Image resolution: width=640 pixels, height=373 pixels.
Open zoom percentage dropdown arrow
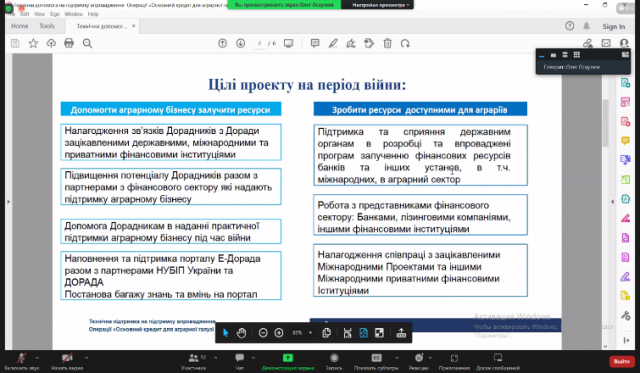click(310, 333)
